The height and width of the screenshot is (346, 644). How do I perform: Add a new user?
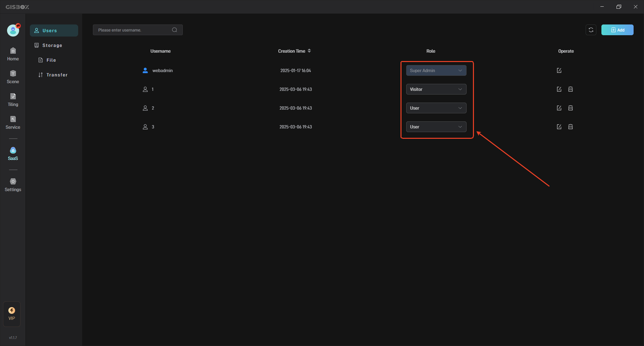coord(617,30)
